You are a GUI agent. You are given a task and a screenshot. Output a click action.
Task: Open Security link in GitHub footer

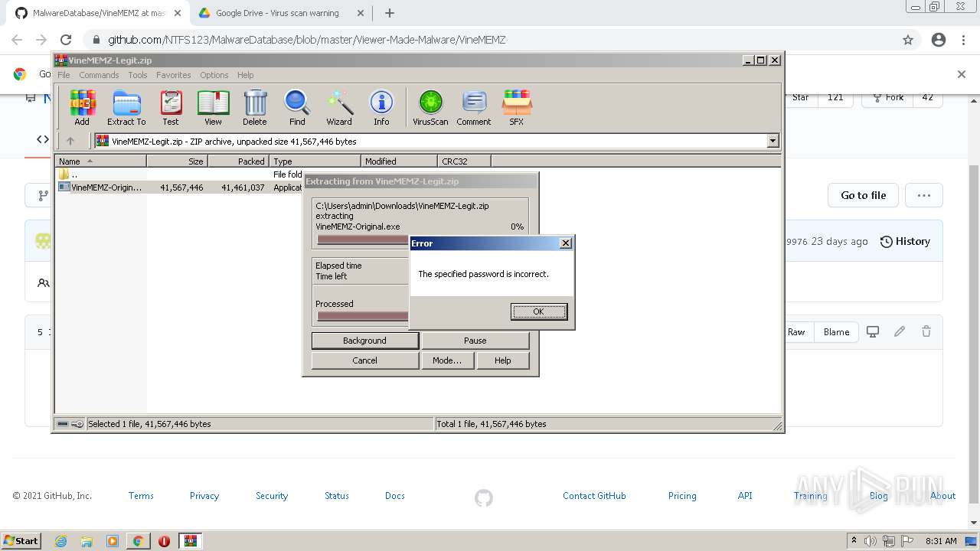[x=272, y=496]
